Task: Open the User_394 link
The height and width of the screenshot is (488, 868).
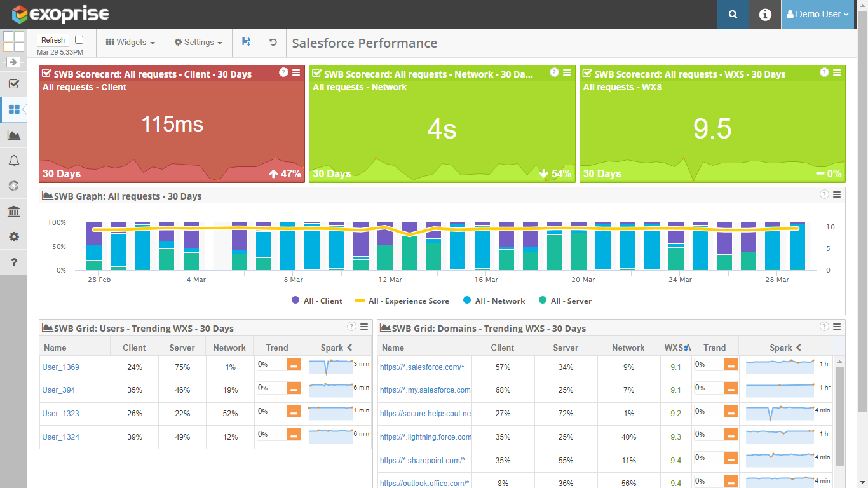Action: (58, 390)
